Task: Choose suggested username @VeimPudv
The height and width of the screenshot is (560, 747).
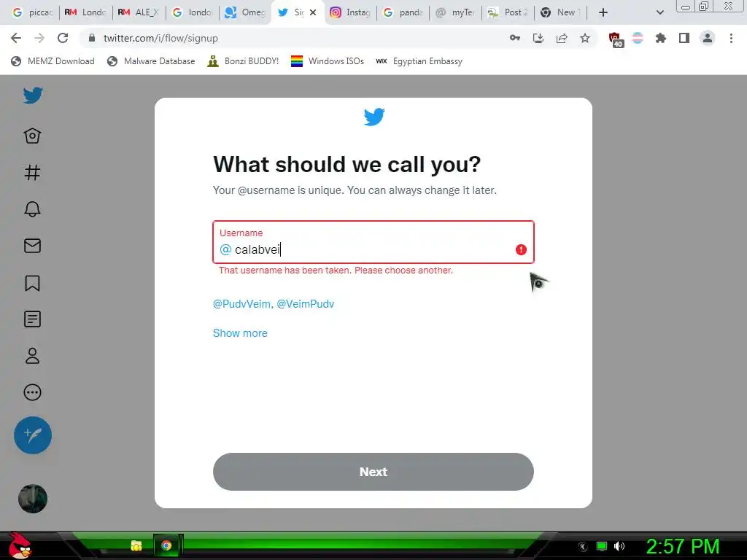Action: pyautogui.click(x=306, y=304)
